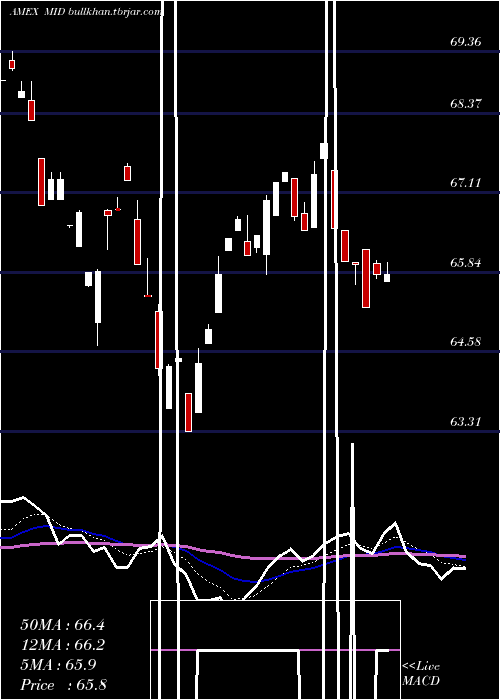Click the <<Live MACD label
The width and height of the screenshot is (500, 700).
point(421,674)
